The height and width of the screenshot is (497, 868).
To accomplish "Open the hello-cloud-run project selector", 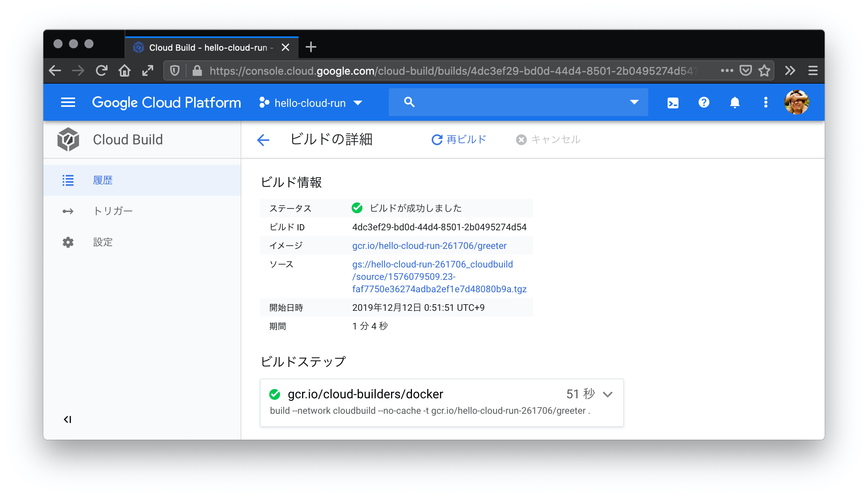I will click(x=311, y=103).
